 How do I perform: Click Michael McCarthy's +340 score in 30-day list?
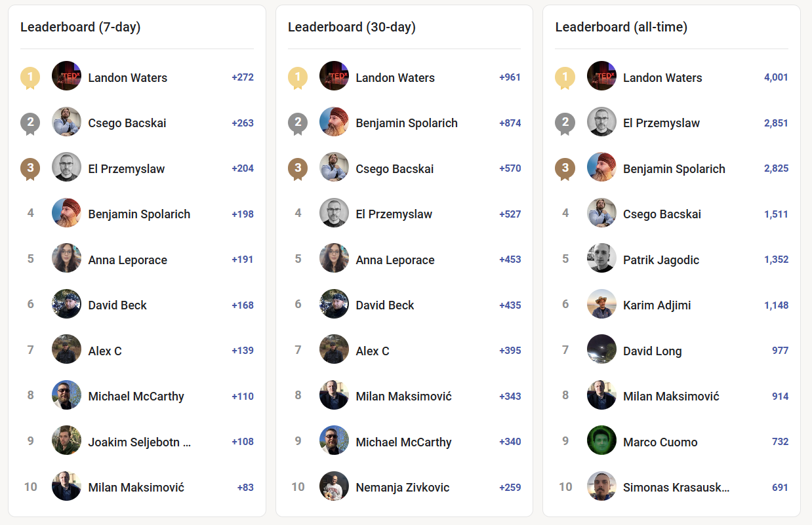point(510,442)
